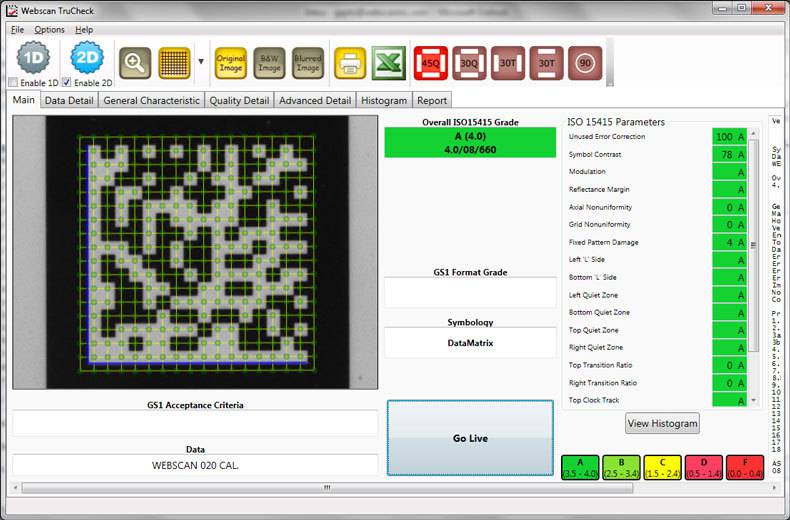
Task: Export results with the Excel icon
Action: click(x=388, y=63)
